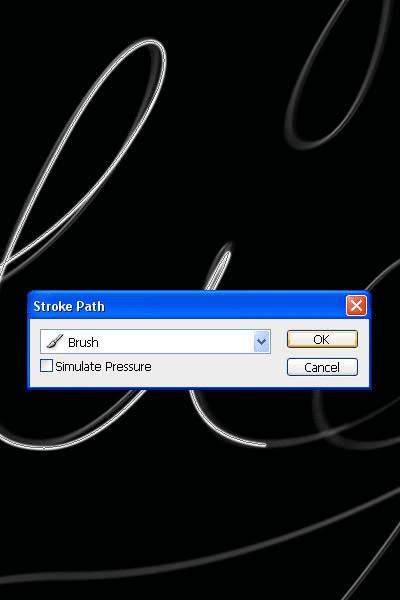
Task: Select the Brush tool combo box field
Action: pos(155,341)
